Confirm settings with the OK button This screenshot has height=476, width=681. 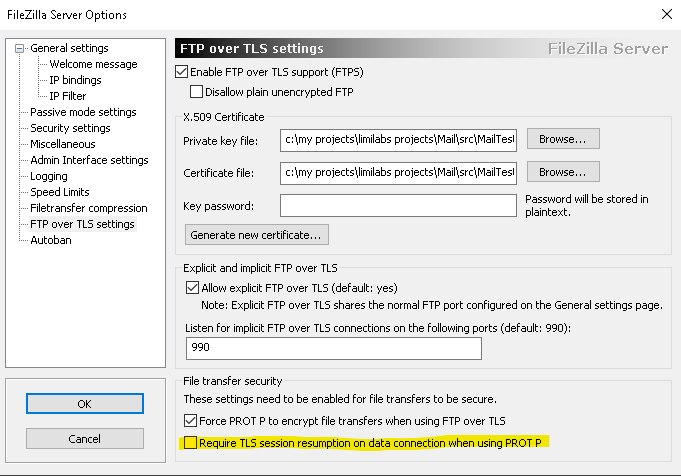[85, 403]
